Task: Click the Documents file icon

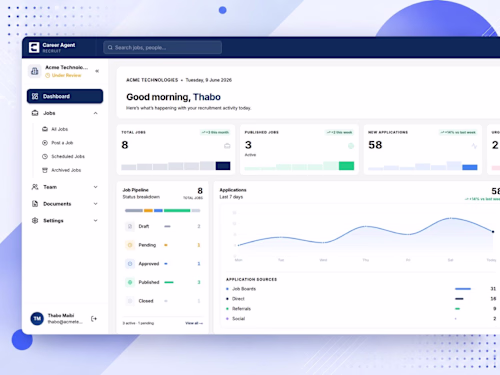Action: (35, 204)
